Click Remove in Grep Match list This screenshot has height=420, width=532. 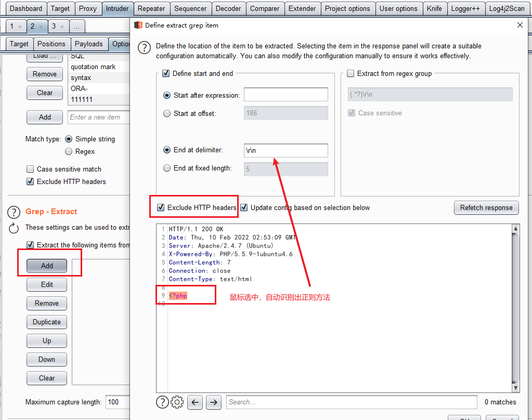pyautogui.click(x=45, y=74)
